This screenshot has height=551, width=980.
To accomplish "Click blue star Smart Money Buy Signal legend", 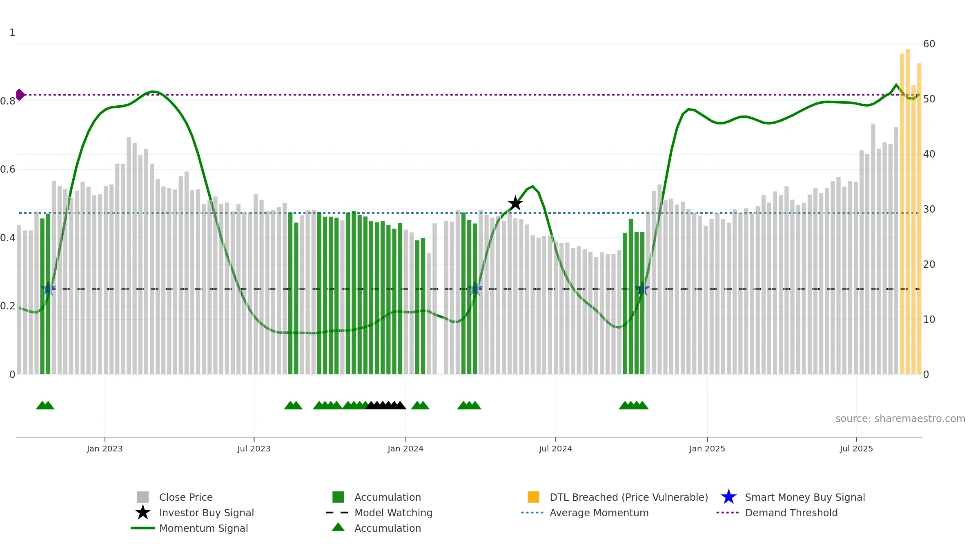I will (x=729, y=497).
